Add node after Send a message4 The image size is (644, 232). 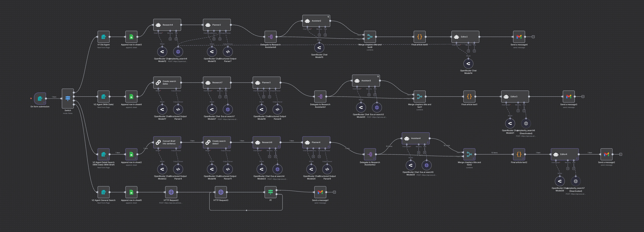[x=533, y=37]
